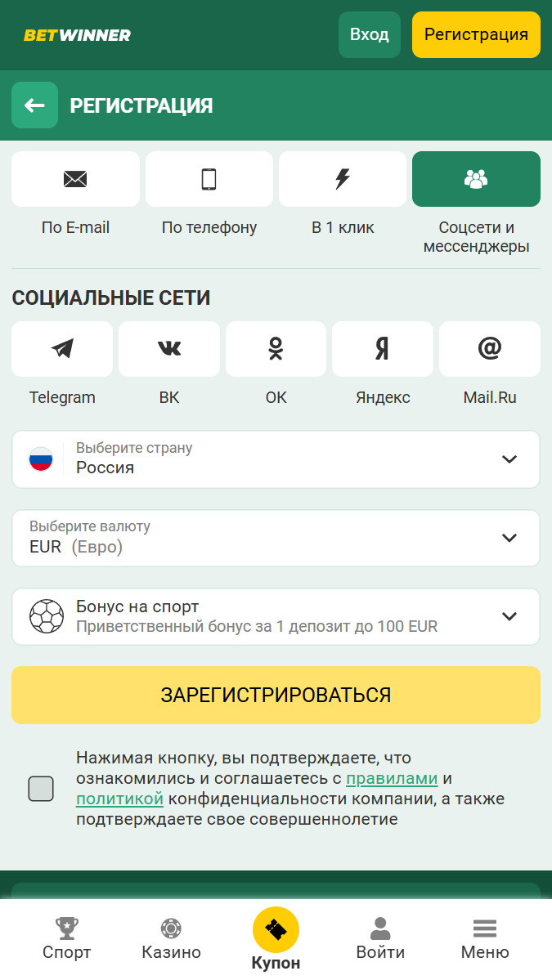The height and width of the screenshot is (980, 552).
Task: Open the Купон ticket icon
Action: pos(276,930)
